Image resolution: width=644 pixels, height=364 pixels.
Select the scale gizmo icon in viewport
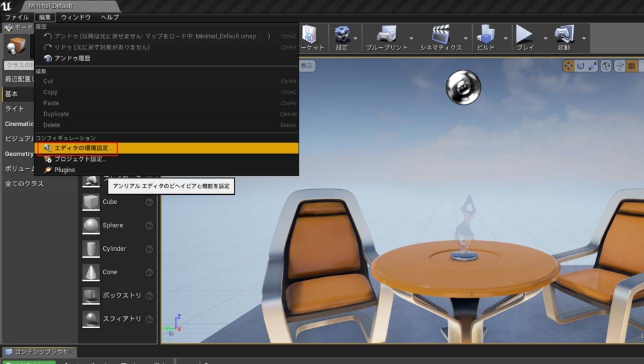(592, 65)
